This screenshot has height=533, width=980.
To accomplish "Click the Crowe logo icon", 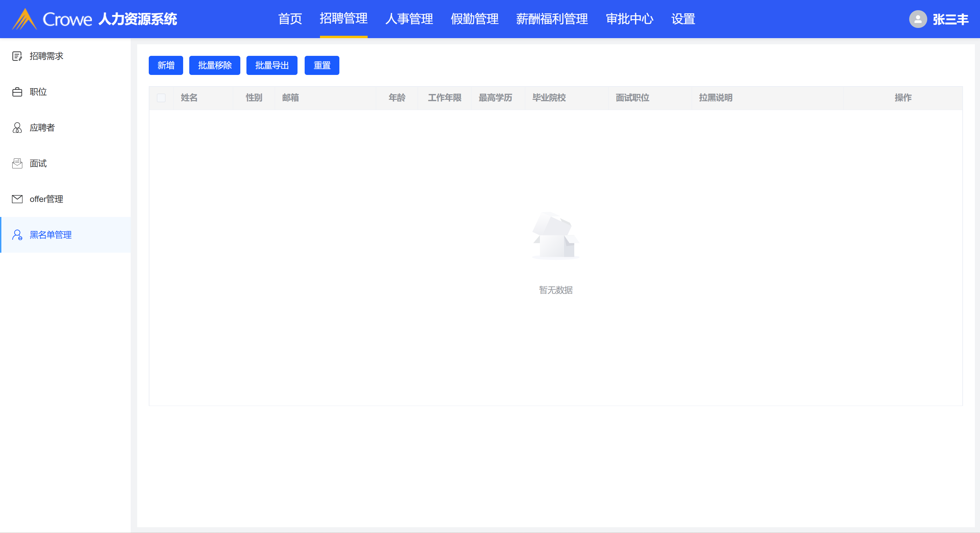I will tap(25, 19).
